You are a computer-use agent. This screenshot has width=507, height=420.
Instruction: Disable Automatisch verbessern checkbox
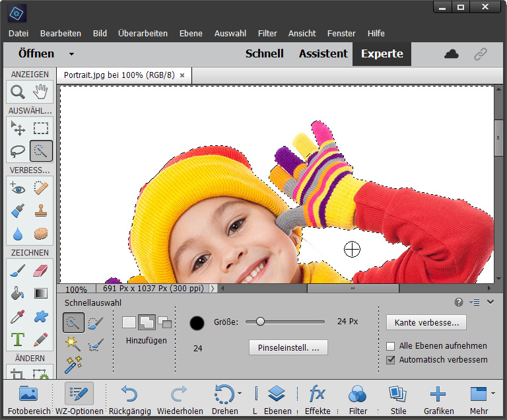pyautogui.click(x=391, y=360)
